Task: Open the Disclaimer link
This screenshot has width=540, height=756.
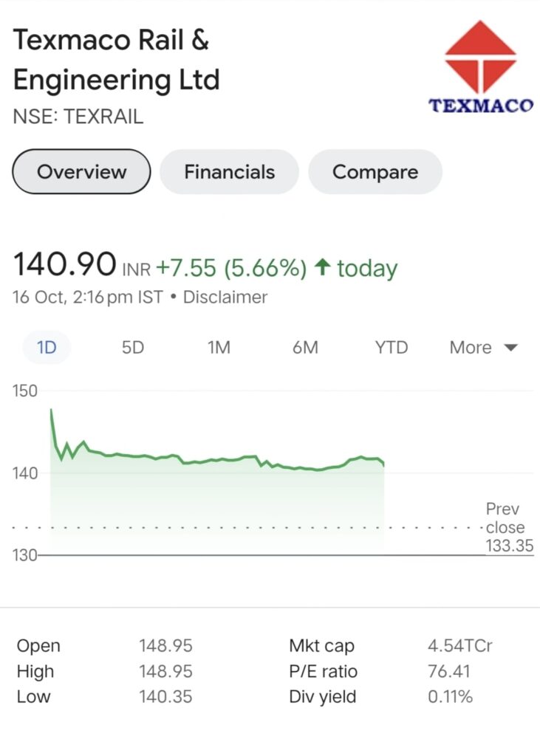Action: 225,297
